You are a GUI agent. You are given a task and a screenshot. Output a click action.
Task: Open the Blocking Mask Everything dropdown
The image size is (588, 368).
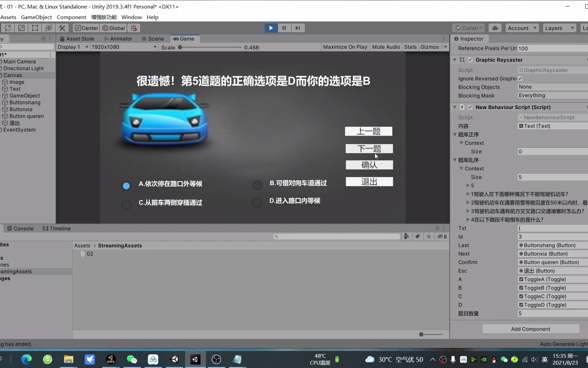(x=551, y=95)
